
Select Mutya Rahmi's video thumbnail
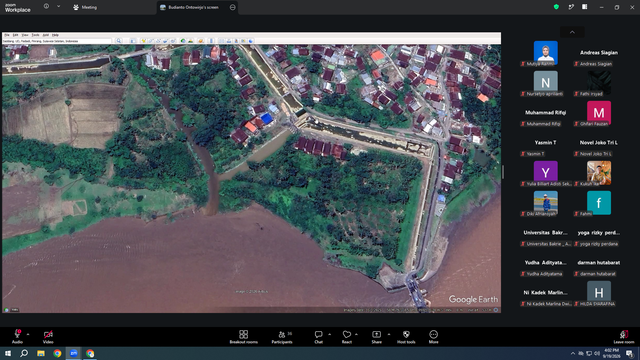click(x=545, y=53)
